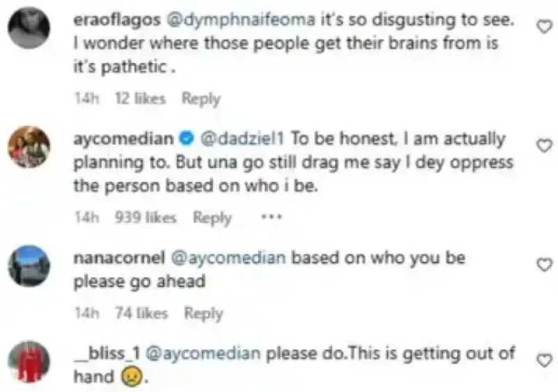This screenshot has height=392, width=558.
Task: Show the 74 likes on nanacornel's comment
Action: [x=142, y=314]
